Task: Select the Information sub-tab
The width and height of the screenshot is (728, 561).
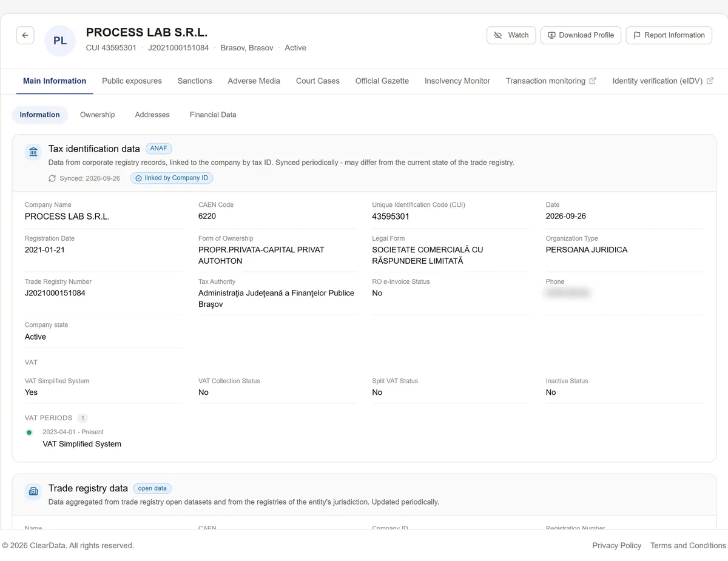Action: coord(39,115)
